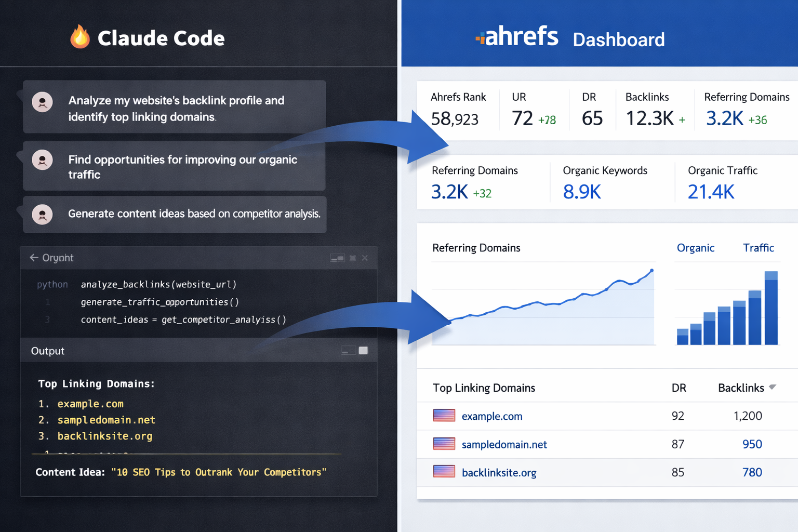This screenshot has width=798, height=532.
Task: Open example.com link in dashboard table
Action: point(492,416)
